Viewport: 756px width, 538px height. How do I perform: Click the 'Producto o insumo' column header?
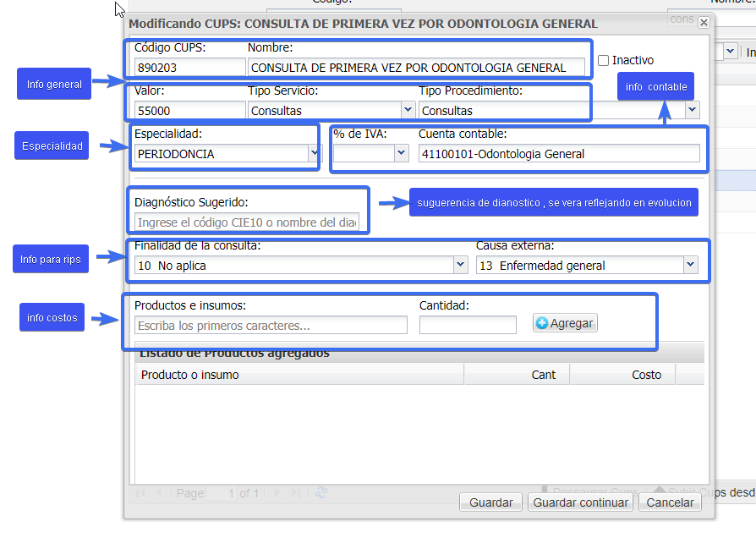[x=299, y=375]
